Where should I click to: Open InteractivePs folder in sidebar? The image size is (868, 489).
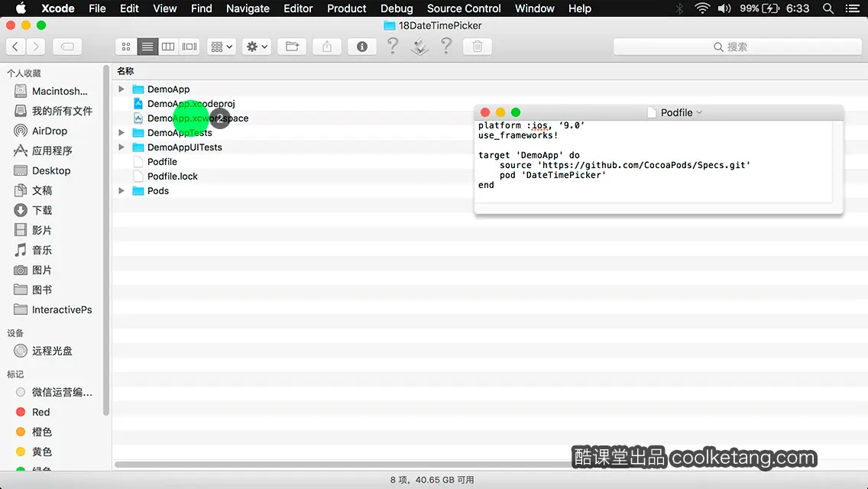click(x=53, y=309)
